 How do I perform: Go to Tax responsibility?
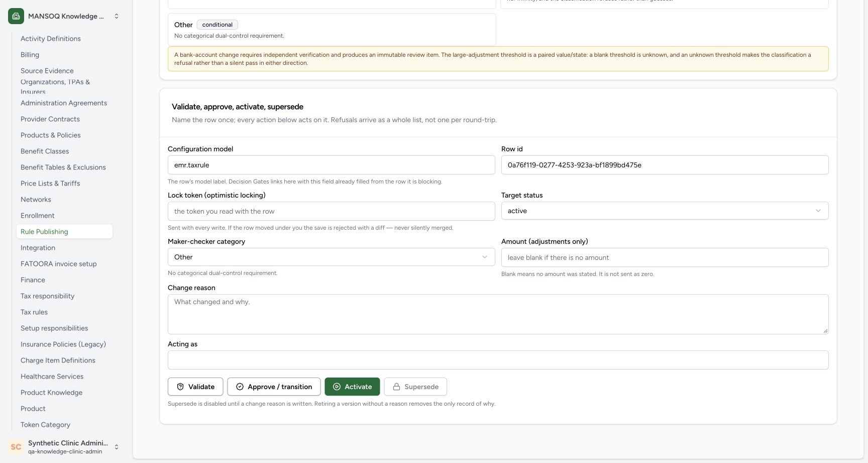48,296
